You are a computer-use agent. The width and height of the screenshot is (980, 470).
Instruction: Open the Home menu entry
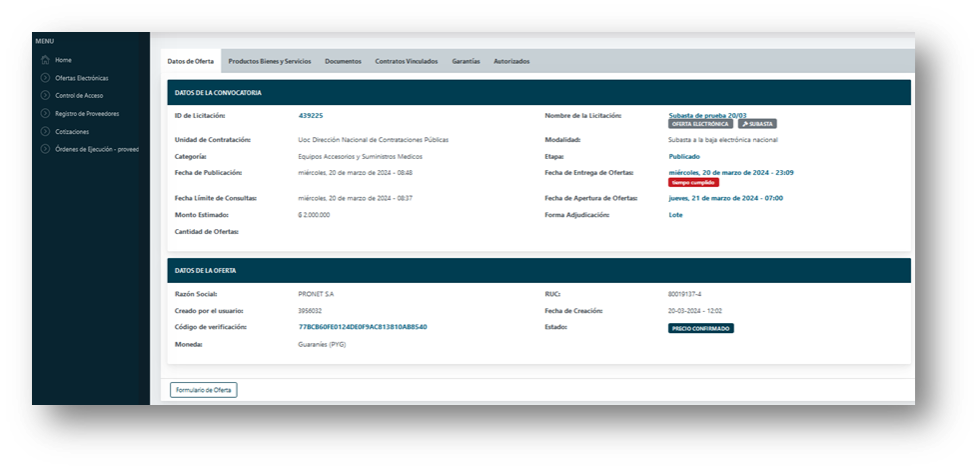click(x=63, y=60)
